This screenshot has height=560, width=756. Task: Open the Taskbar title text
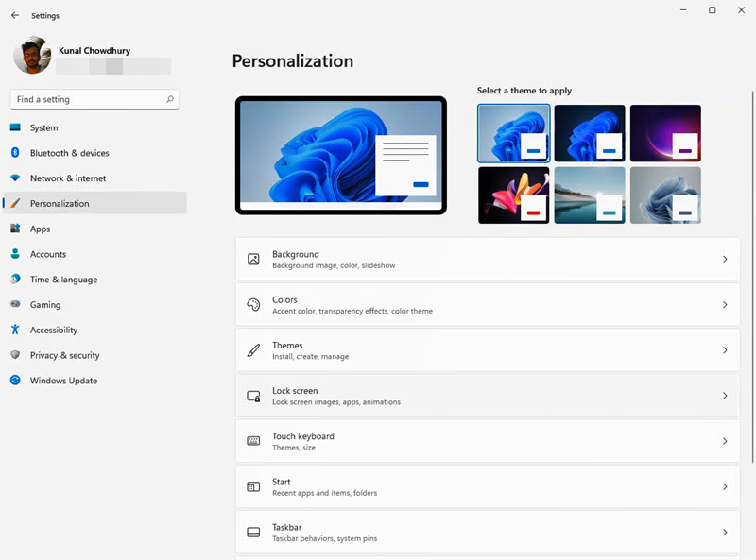tap(287, 527)
